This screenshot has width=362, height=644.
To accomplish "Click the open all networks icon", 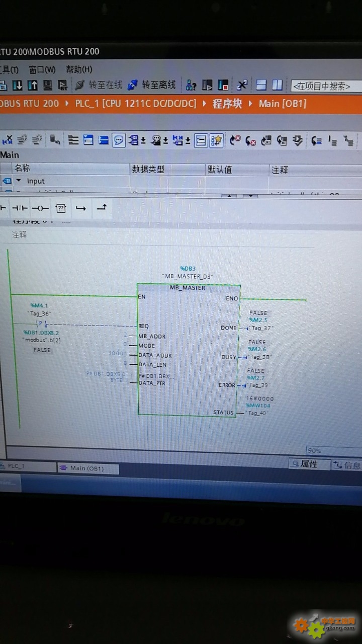I will pyautogui.click(x=88, y=140).
